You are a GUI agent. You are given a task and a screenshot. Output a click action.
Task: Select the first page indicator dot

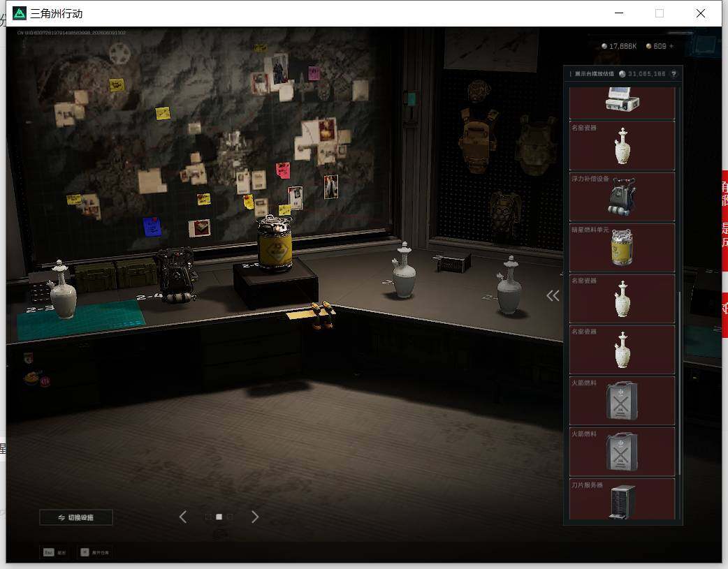(x=208, y=517)
